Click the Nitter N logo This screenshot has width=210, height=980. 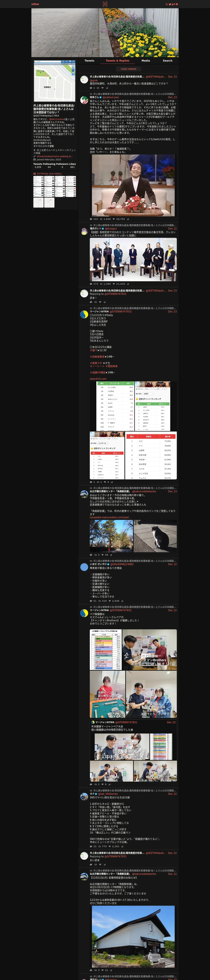[x=105, y=4]
